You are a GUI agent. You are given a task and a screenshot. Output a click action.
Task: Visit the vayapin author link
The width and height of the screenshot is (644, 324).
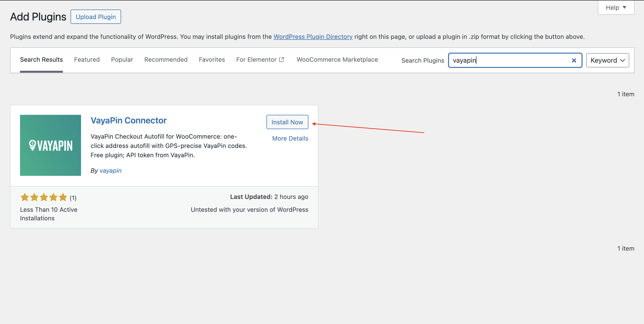[111, 171]
